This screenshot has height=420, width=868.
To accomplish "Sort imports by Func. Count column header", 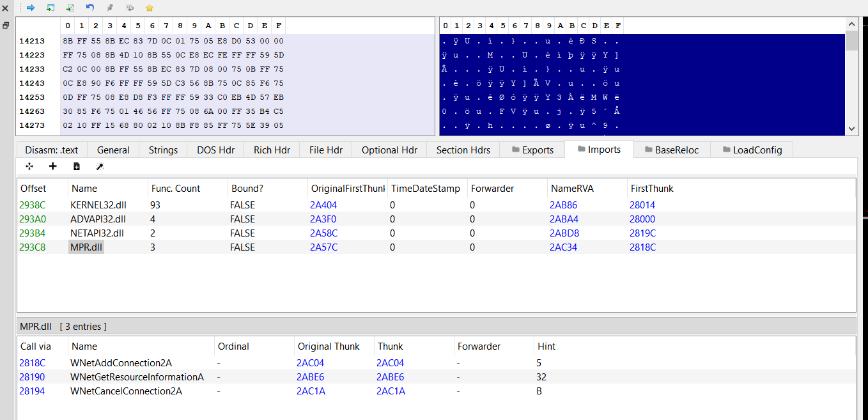I will 176,189.
